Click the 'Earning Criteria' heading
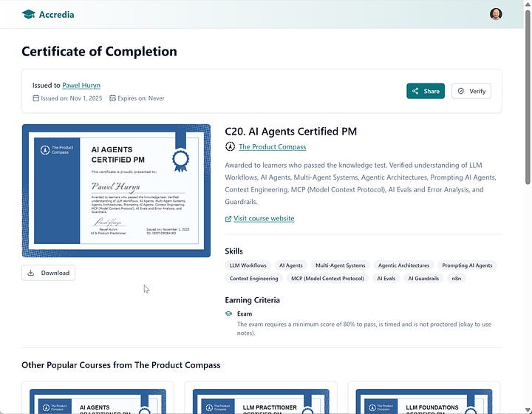The height and width of the screenshot is (414, 532). 252,300
